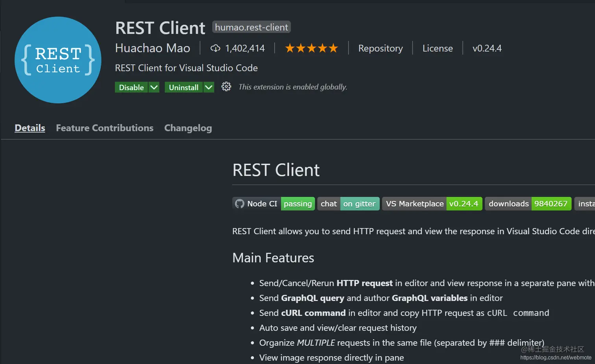Open the License link

pos(438,48)
